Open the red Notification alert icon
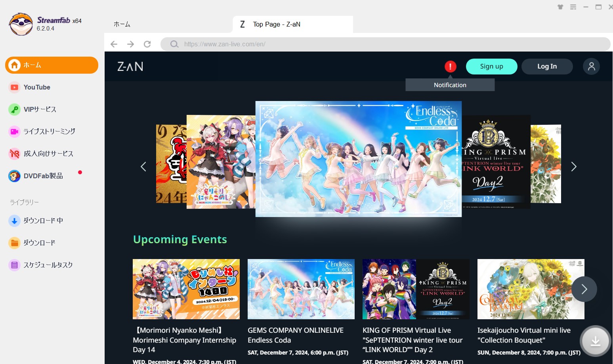613x364 pixels. (450, 67)
